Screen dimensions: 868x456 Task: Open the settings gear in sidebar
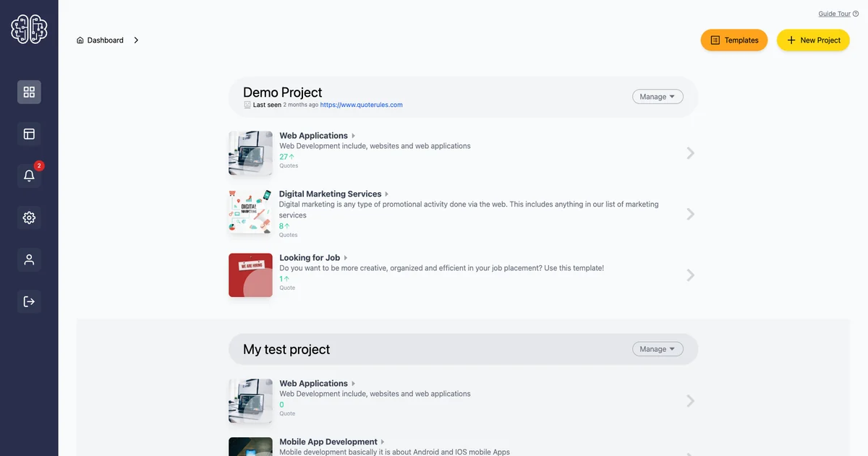pos(29,218)
